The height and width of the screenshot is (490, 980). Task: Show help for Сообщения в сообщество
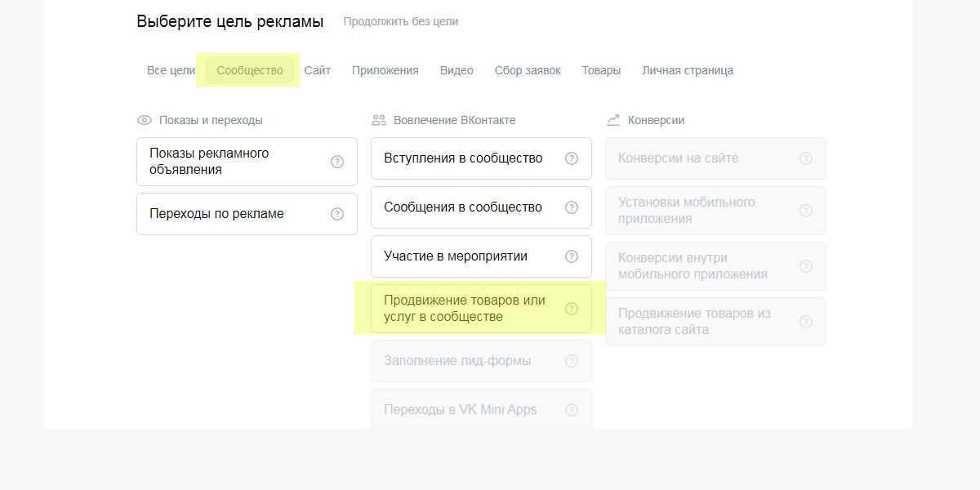[x=571, y=207]
